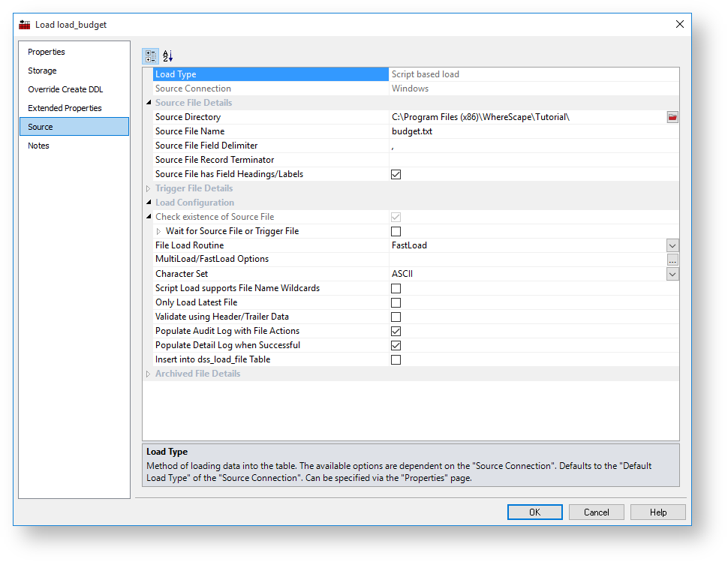Click the ASCII value
Image resolution: width=728 pixels, height=562 pixels.
coord(402,274)
